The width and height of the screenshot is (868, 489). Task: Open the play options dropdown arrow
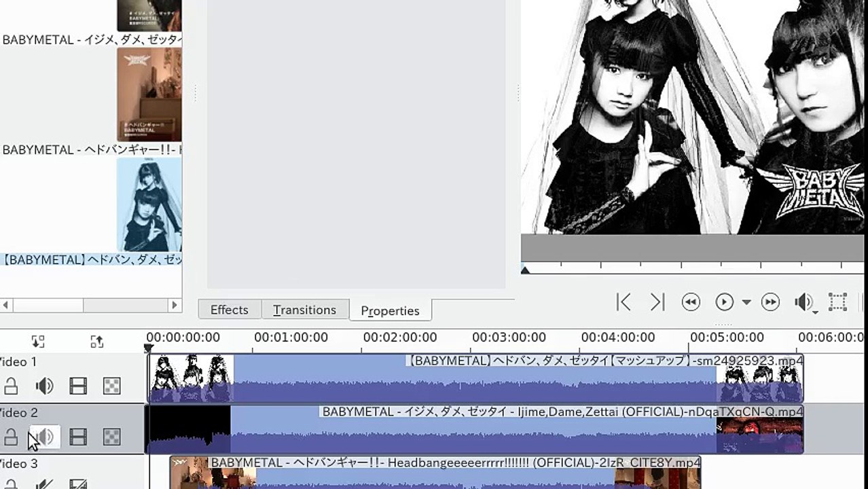point(746,303)
